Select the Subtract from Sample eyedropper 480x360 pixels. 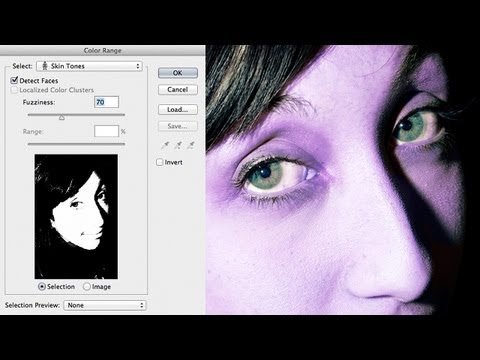pos(191,145)
